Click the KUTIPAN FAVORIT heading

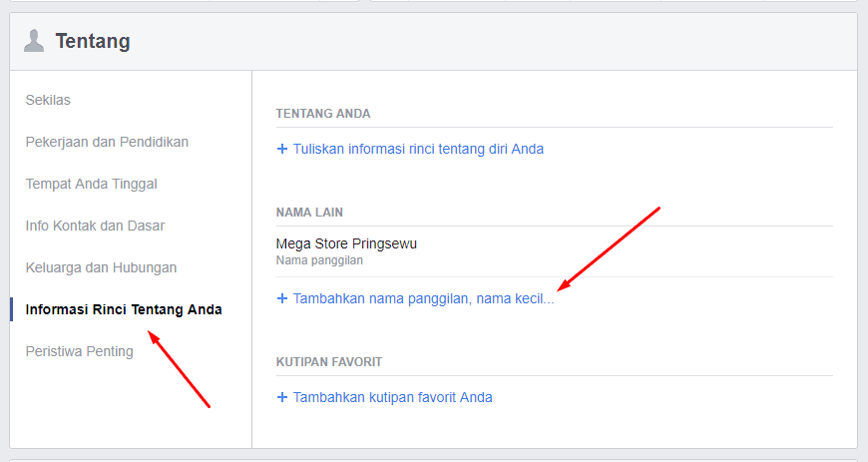329,362
